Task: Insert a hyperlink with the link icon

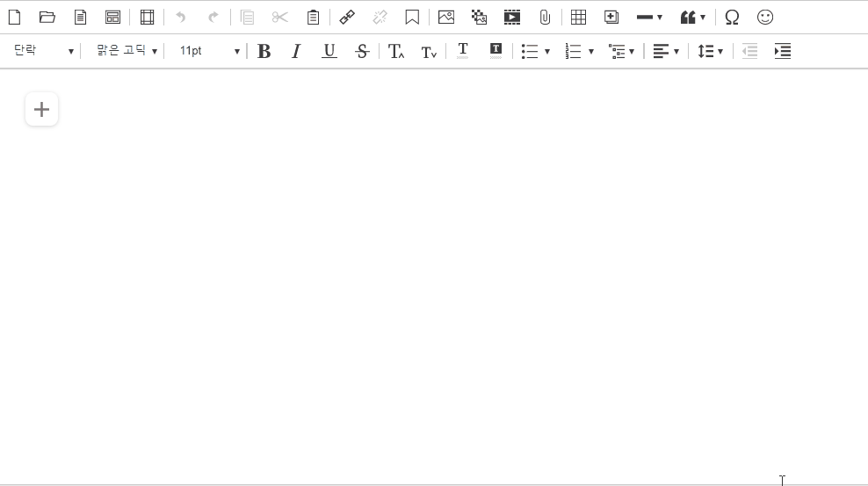Action: pos(347,17)
